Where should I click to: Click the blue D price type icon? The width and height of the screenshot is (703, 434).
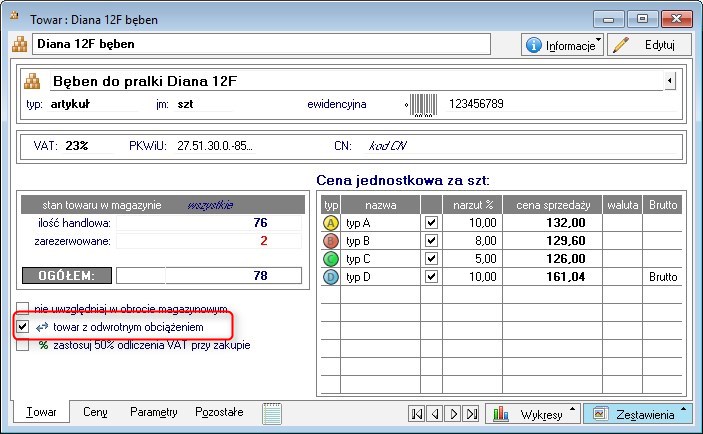[331, 277]
